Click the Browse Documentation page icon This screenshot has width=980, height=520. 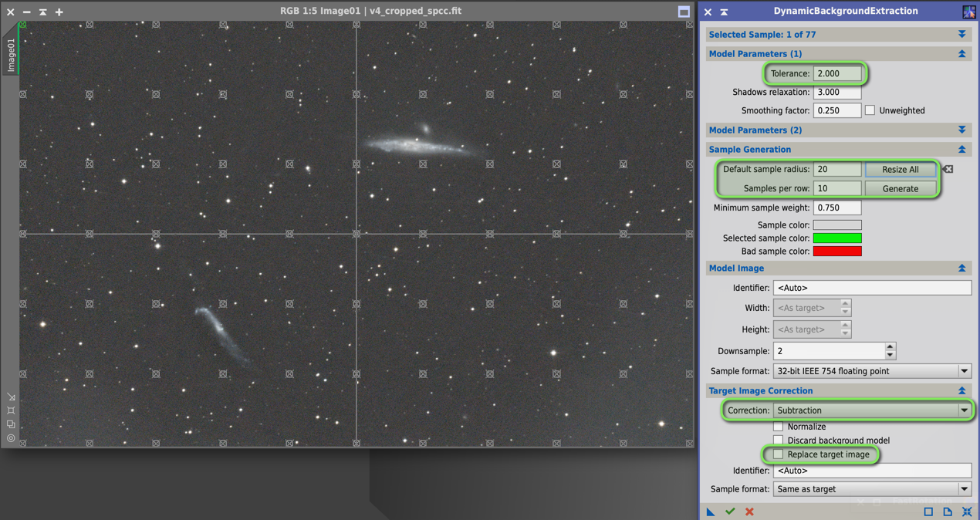click(948, 512)
